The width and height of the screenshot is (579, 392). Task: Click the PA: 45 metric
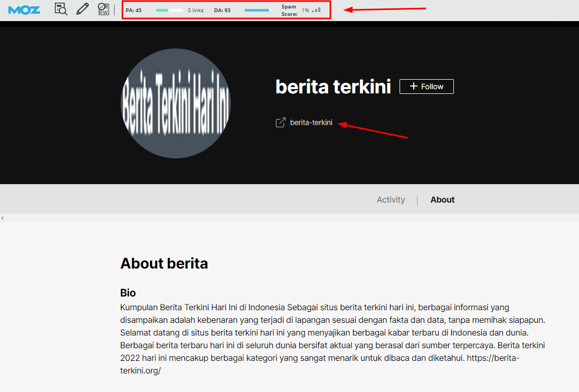pyautogui.click(x=134, y=11)
